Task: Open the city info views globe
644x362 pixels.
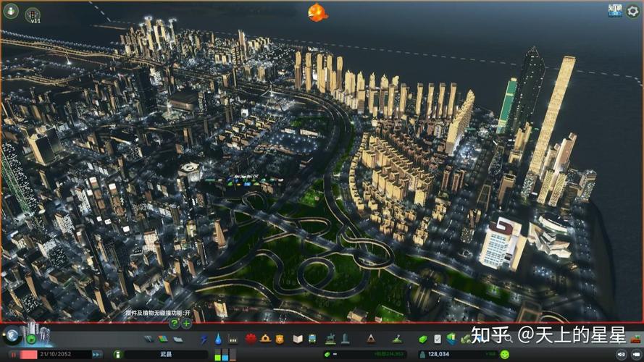Action: pyautogui.click(x=12, y=336)
